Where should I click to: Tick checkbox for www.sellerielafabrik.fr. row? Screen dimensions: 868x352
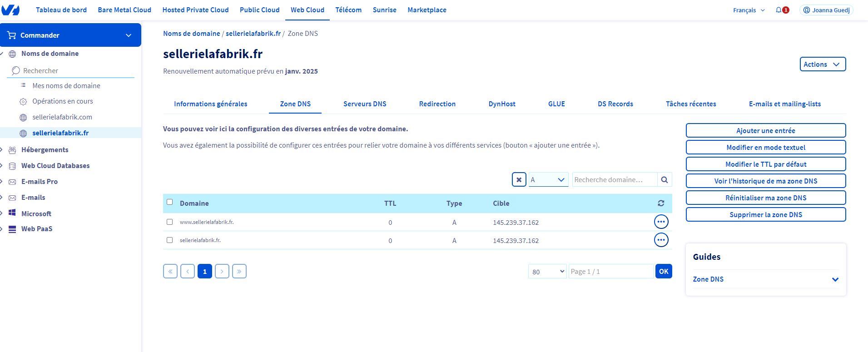click(x=170, y=222)
